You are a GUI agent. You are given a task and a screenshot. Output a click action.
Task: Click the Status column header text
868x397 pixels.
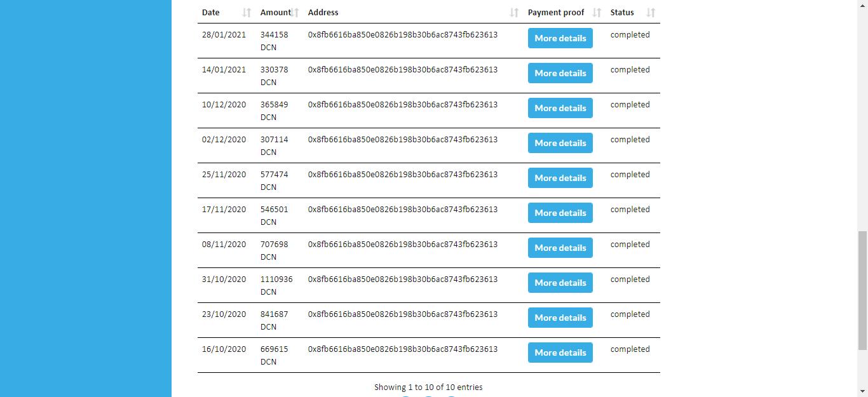[x=622, y=13]
